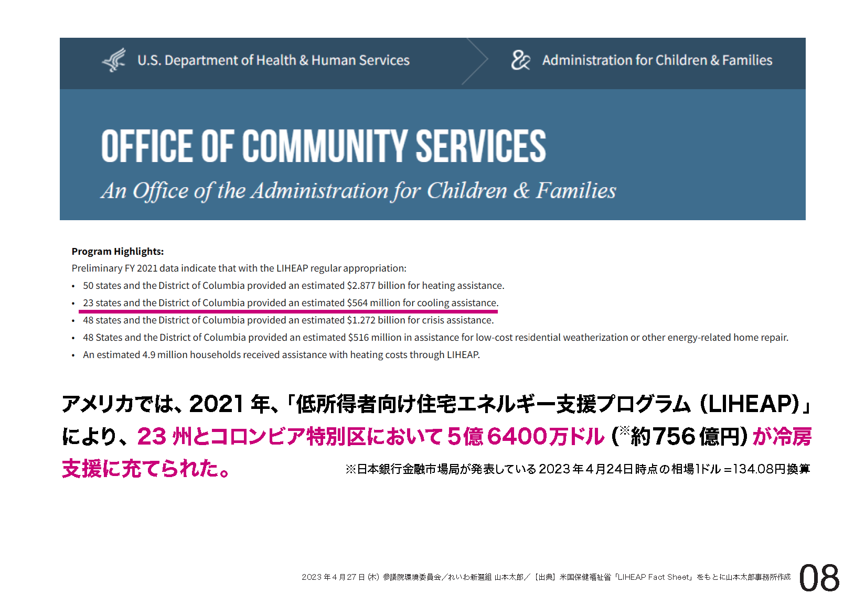Click the slide page number 08
This screenshot has width=865, height=616.
pyautogui.click(x=819, y=578)
